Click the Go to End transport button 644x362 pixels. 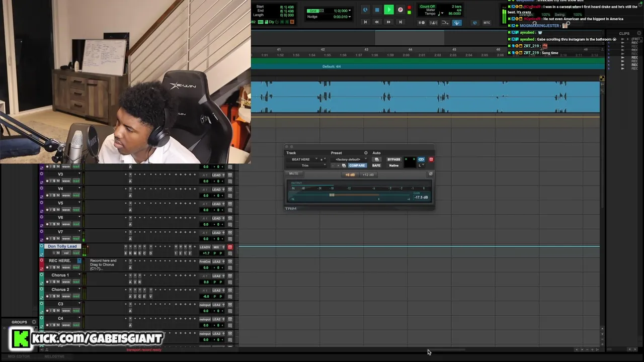(400, 22)
